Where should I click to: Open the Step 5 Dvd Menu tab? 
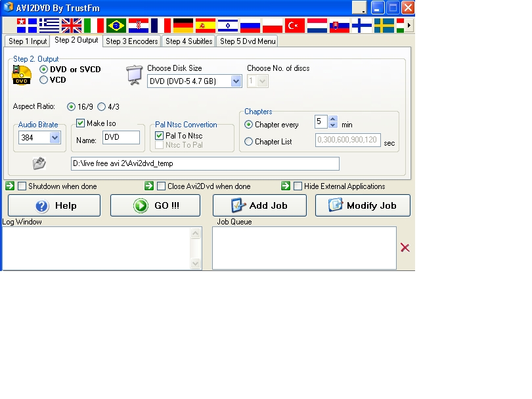click(x=248, y=41)
